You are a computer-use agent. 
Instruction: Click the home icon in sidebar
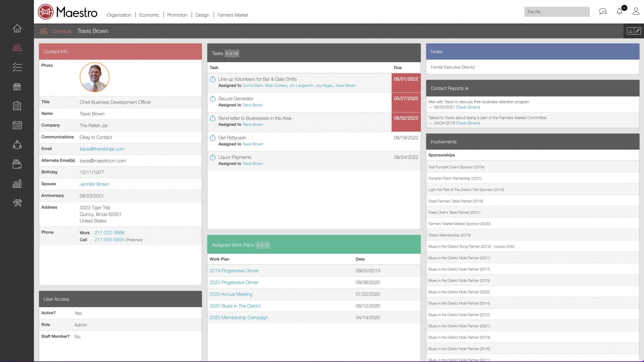[x=17, y=28]
